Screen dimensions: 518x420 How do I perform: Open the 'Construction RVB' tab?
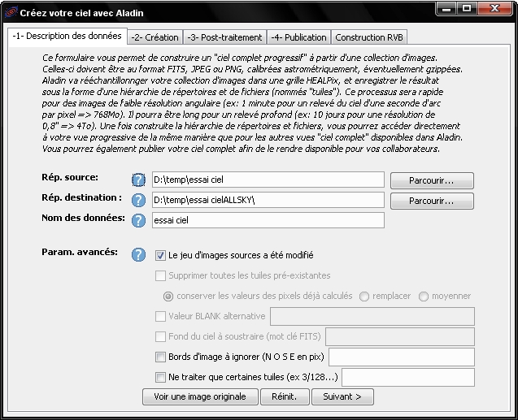coord(369,37)
